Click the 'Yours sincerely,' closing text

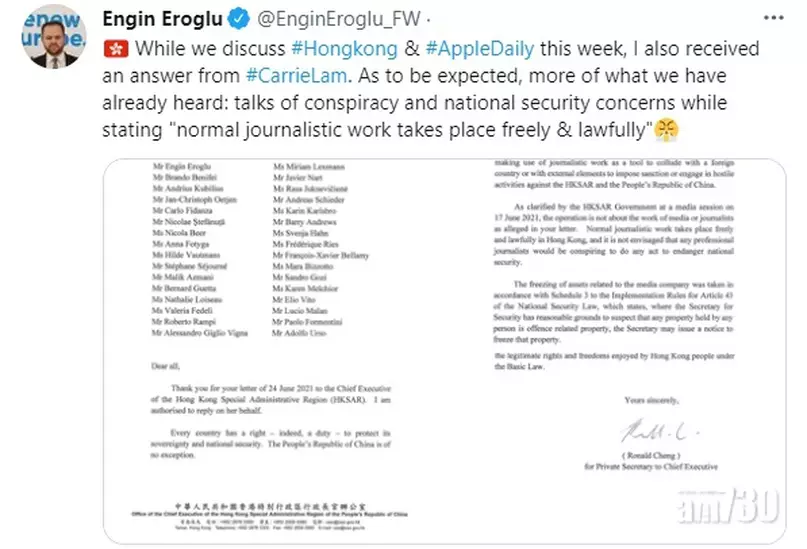(x=652, y=400)
